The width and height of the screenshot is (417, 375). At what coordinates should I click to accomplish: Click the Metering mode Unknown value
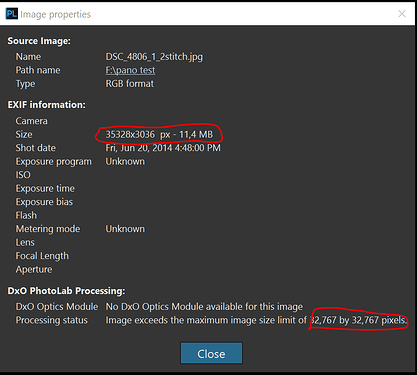(x=125, y=229)
